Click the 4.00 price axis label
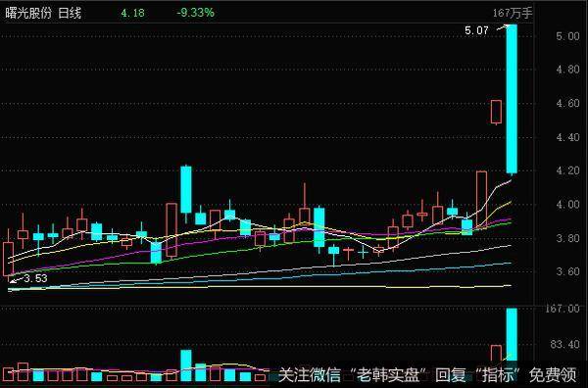Viewport: 588px width, 388px height. (x=567, y=205)
